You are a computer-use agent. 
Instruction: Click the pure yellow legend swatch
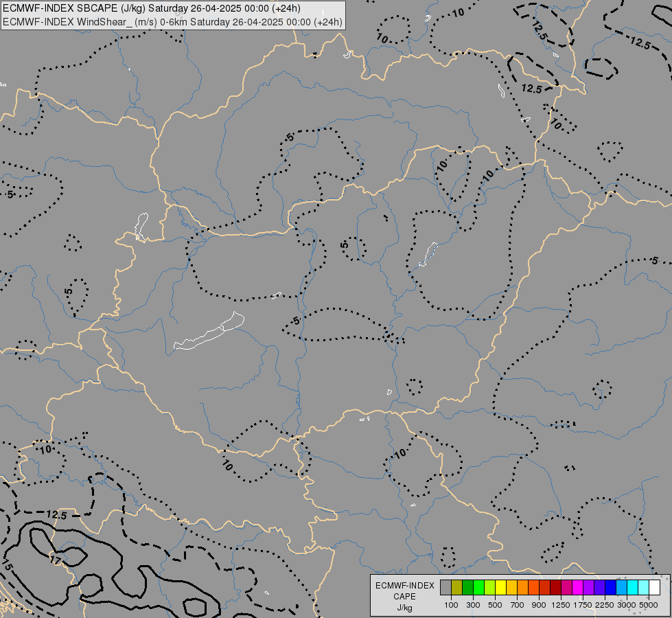[500, 587]
